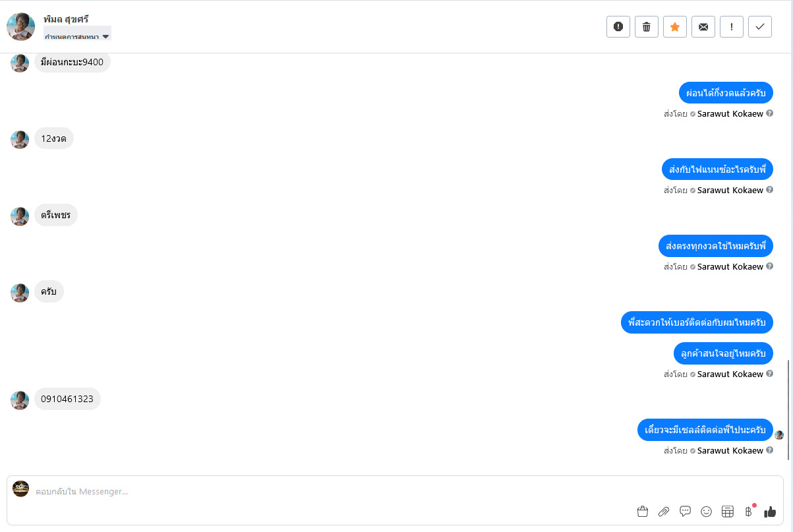
Task: Attach a file with the paperclip icon
Action: pos(664,512)
